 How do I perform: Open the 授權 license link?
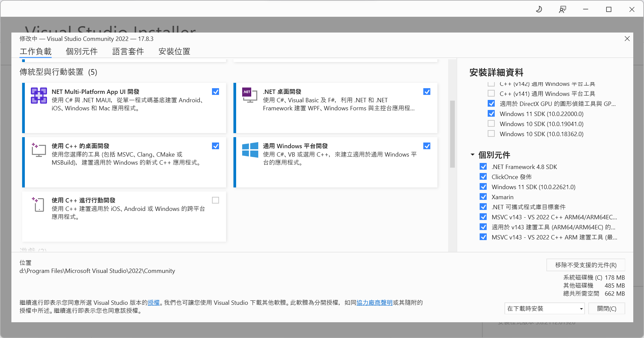[x=154, y=302]
